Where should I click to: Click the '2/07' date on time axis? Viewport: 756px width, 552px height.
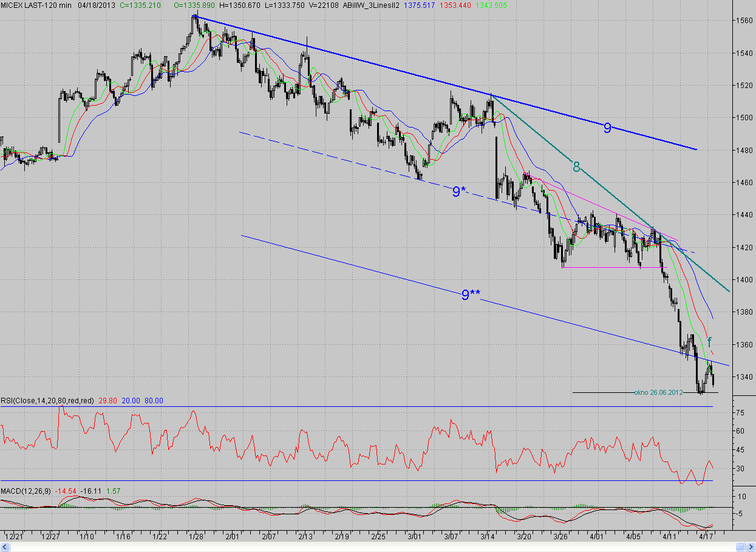(269, 536)
